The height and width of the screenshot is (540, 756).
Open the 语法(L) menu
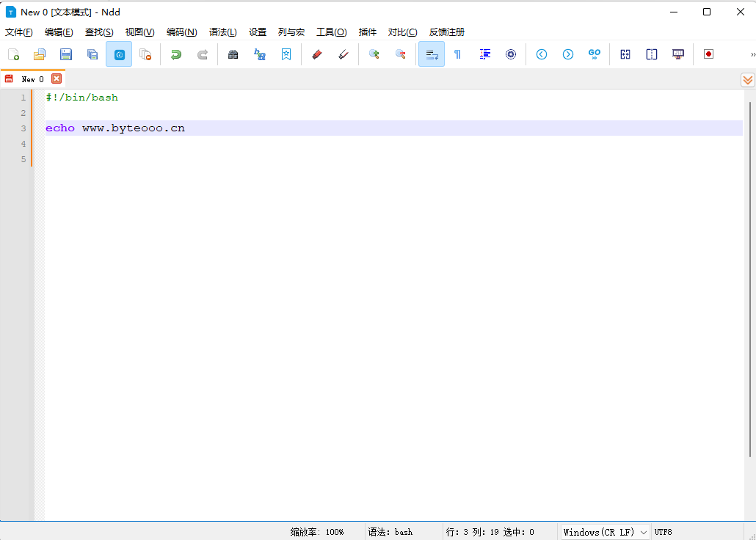(222, 32)
